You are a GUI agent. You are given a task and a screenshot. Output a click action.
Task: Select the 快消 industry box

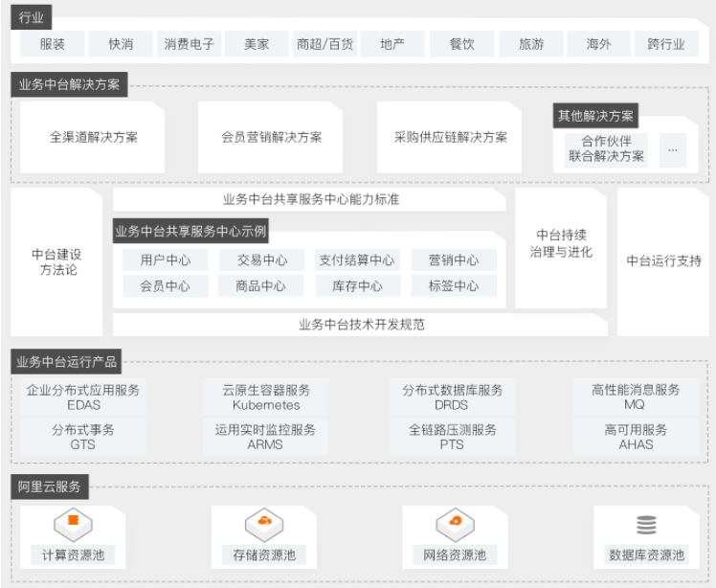(x=121, y=44)
